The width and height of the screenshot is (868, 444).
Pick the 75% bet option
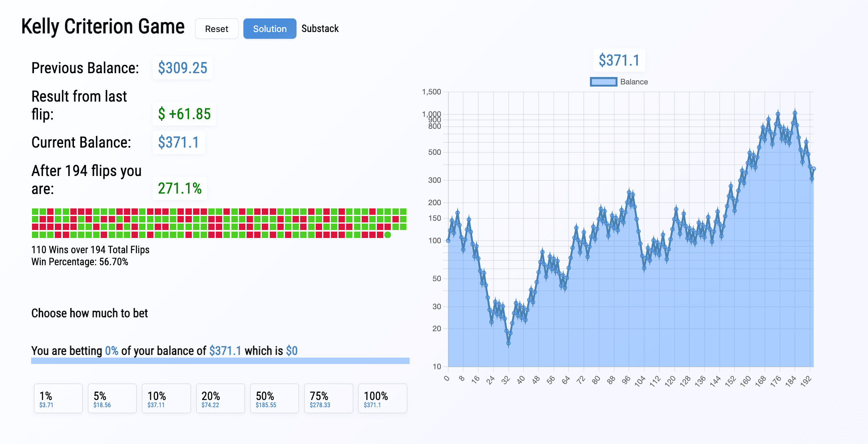[328, 398]
